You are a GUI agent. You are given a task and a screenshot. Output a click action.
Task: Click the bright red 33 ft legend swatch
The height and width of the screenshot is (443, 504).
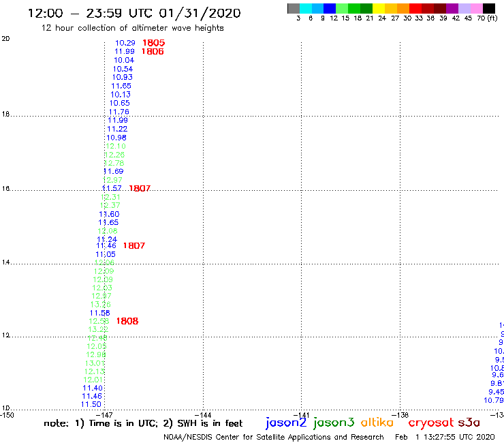(415, 8)
